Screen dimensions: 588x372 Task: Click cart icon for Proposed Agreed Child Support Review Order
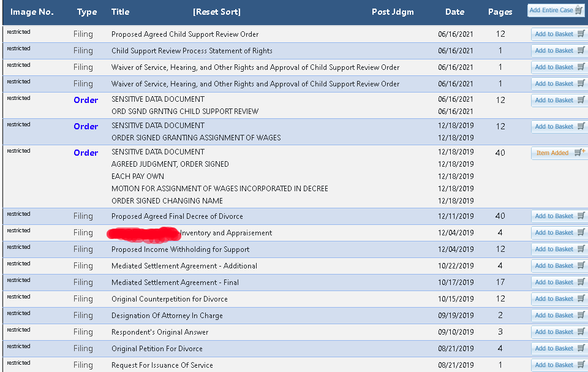click(x=581, y=34)
